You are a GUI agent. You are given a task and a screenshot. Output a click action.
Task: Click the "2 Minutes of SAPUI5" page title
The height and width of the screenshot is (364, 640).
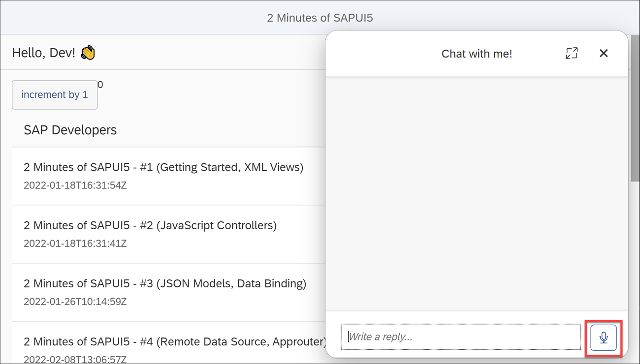[x=320, y=18]
